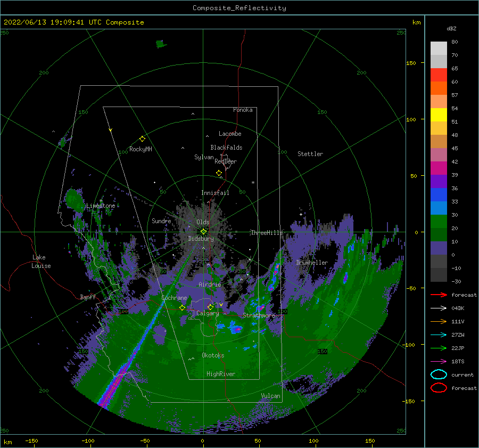Click the orange 111V arrow icon

pos(439,321)
